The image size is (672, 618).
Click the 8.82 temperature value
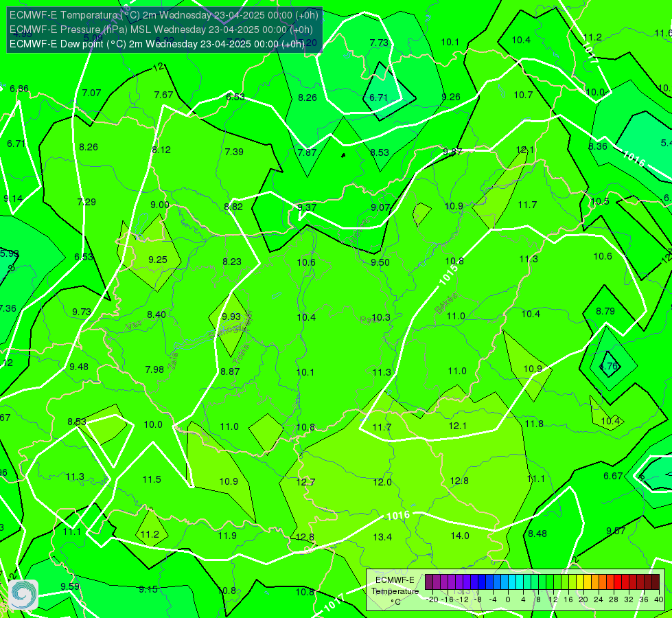pyautogui.click(x=233, y=207)
